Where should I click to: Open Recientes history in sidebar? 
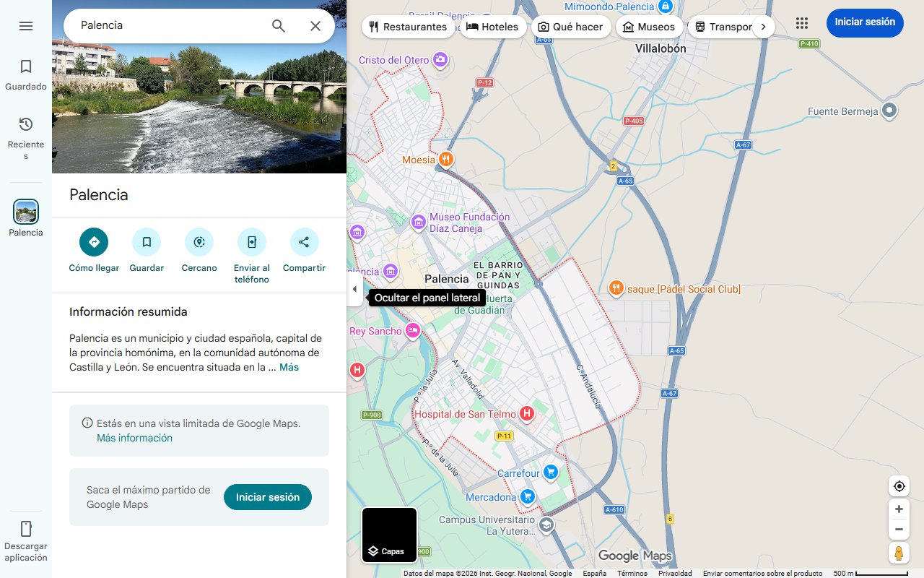pos(26,137)
